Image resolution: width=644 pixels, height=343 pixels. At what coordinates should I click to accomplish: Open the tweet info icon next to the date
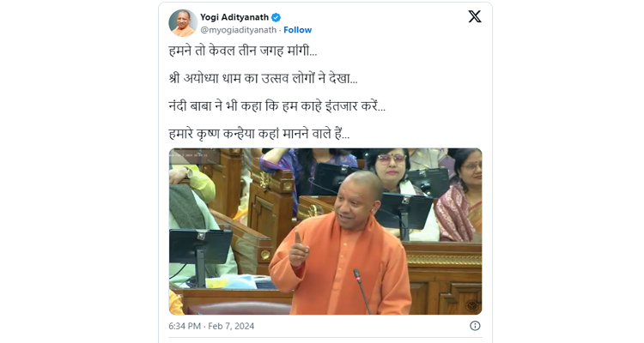475,326
